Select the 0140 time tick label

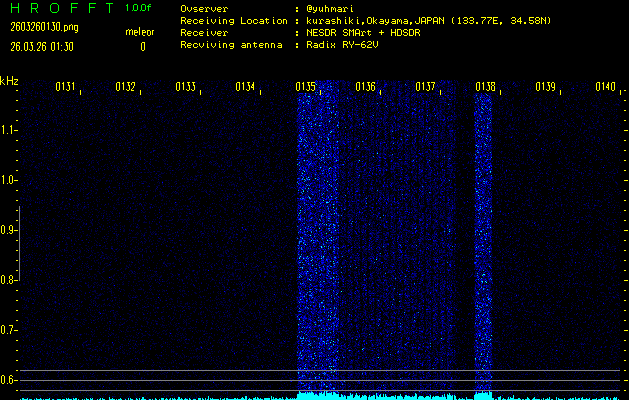(x=605, y=87)
